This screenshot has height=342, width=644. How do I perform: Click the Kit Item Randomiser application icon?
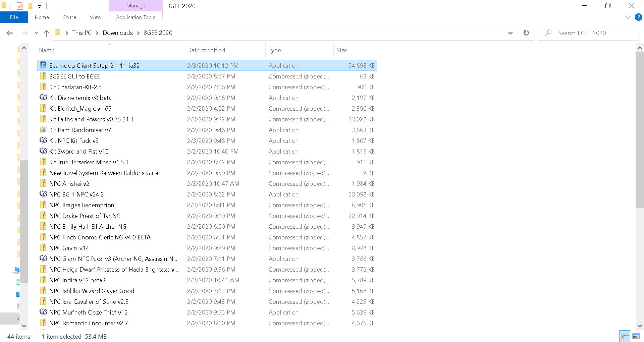43,130
